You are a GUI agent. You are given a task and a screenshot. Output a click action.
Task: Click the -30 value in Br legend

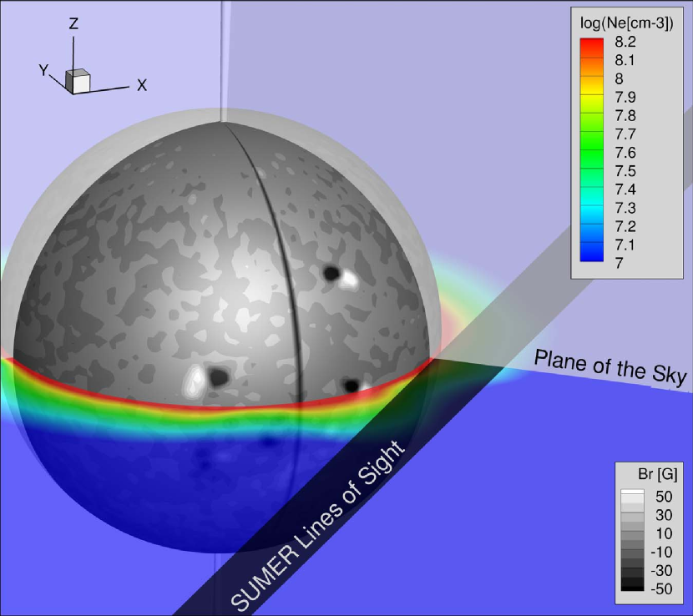coord(661,570)
